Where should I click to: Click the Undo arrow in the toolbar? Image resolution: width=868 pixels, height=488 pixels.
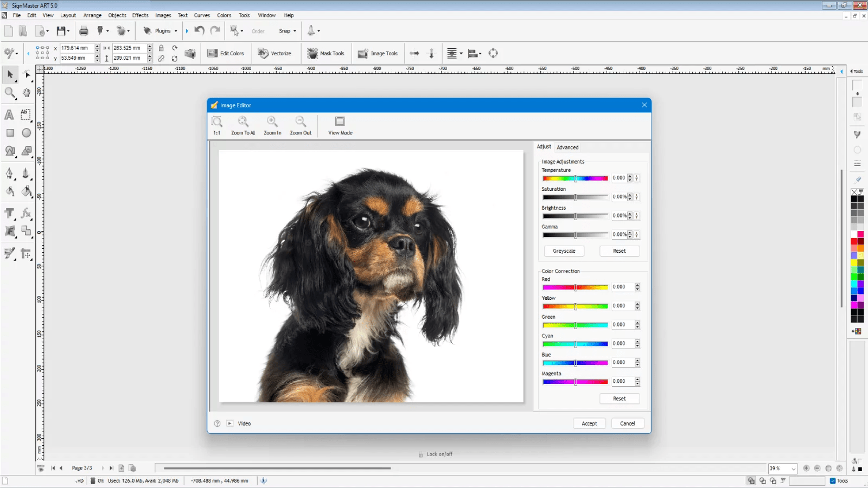tap(200, 31)
